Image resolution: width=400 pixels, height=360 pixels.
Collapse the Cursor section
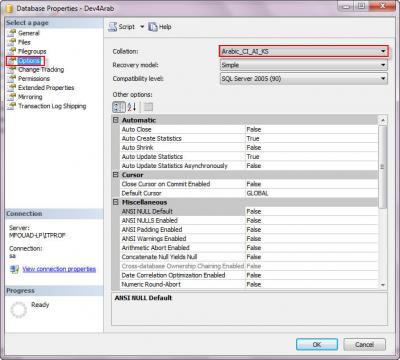[116, 175]
